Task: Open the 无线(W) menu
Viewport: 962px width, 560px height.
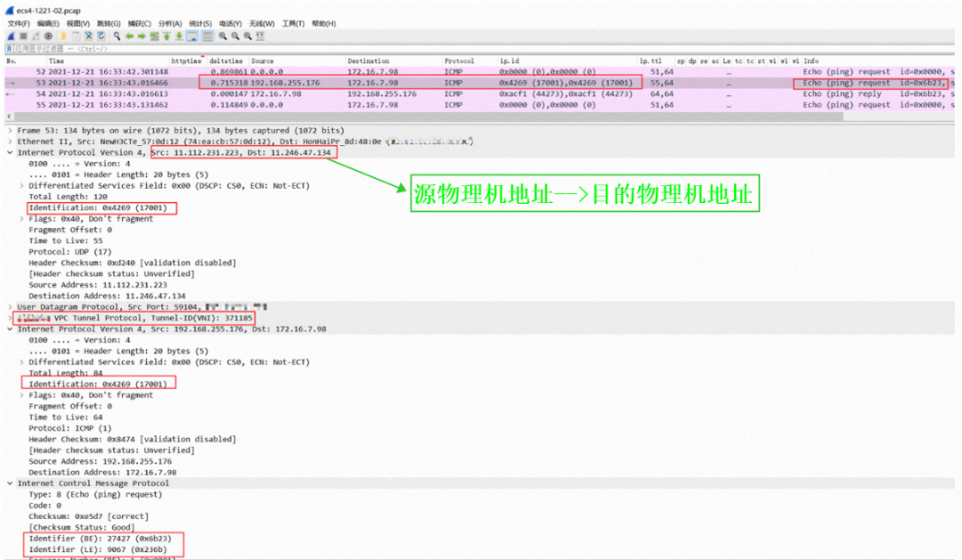Action: (261, 23)
